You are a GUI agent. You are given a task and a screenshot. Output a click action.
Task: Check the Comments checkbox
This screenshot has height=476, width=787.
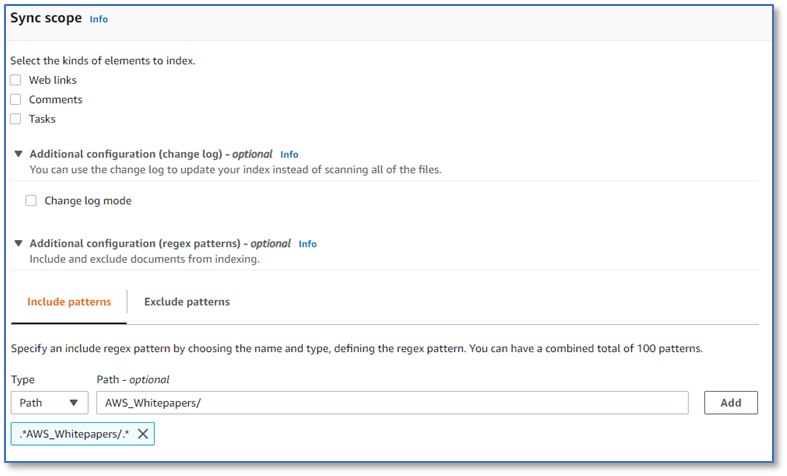[16, 99]
